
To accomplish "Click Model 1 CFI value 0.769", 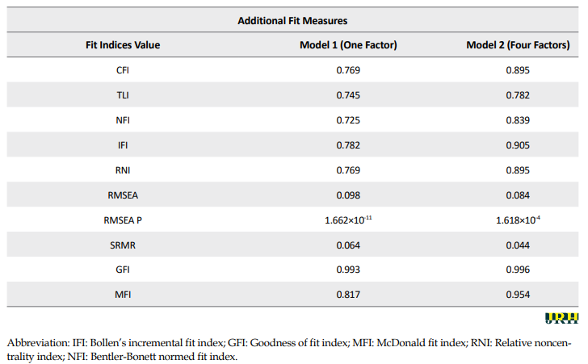I will [x=348, y=70].
